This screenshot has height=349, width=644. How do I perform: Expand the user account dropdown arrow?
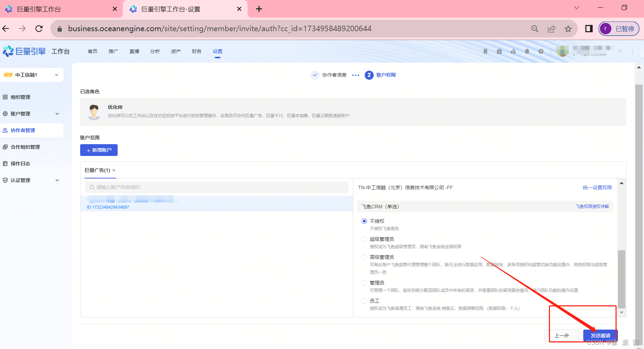pos(620,51)
